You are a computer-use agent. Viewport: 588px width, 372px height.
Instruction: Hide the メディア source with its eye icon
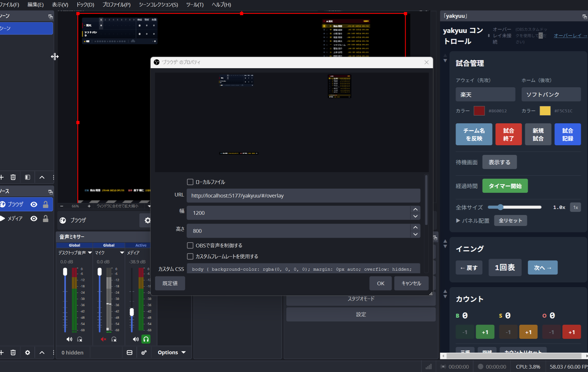(34, 218)
